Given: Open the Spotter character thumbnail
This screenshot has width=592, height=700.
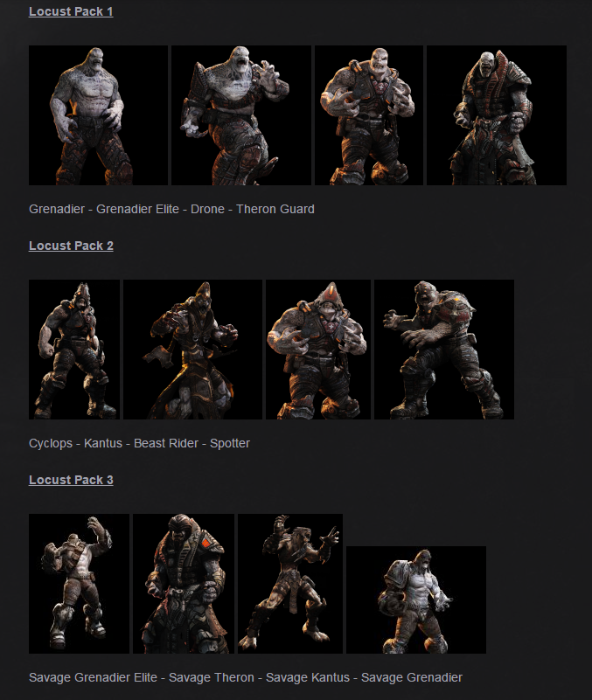Looking at the screenshot, I should pyautogui.click(x=443, y=350).
